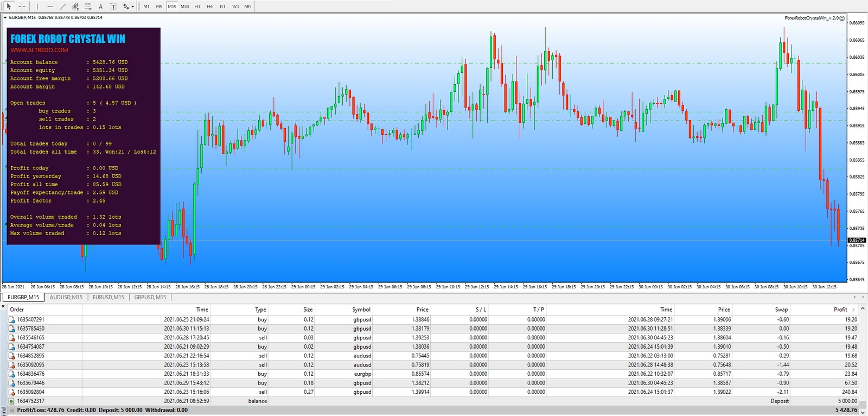Open the WWW.ALTREDO.COM link

[x=39, y=50]
